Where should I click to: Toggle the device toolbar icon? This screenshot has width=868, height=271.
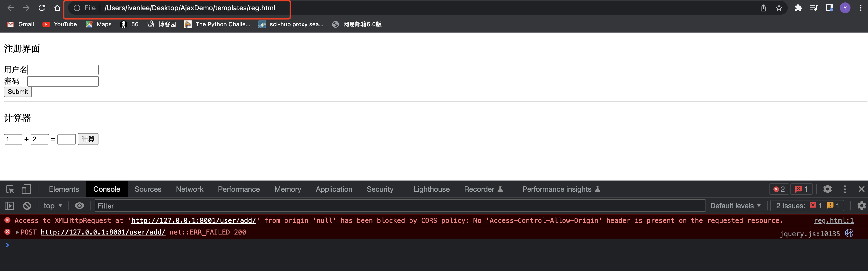click(26, 189)
